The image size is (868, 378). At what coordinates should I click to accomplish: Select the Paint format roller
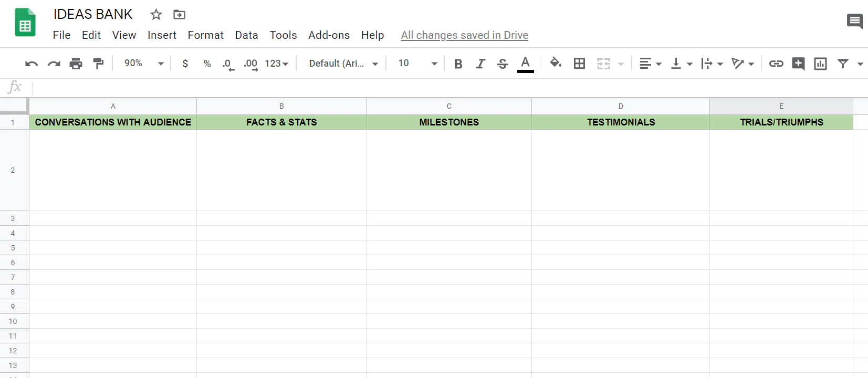tap(98, 64)
